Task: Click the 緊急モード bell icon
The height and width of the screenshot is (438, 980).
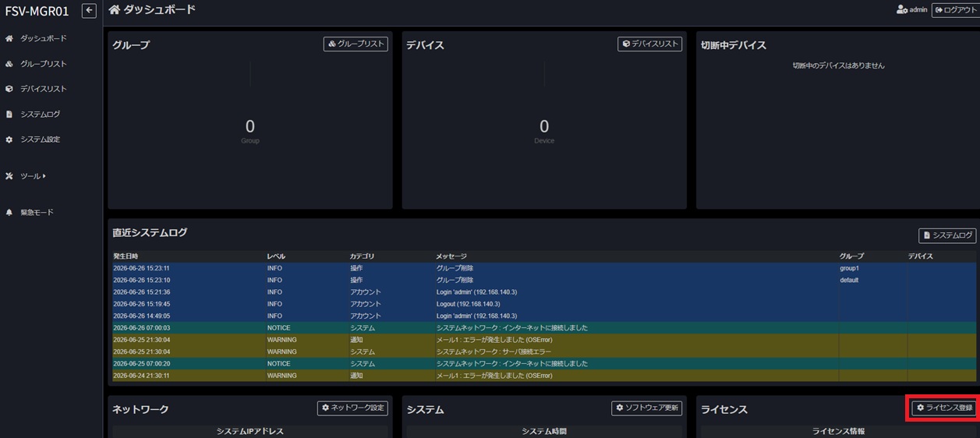Action: click(x=9, y=213)
